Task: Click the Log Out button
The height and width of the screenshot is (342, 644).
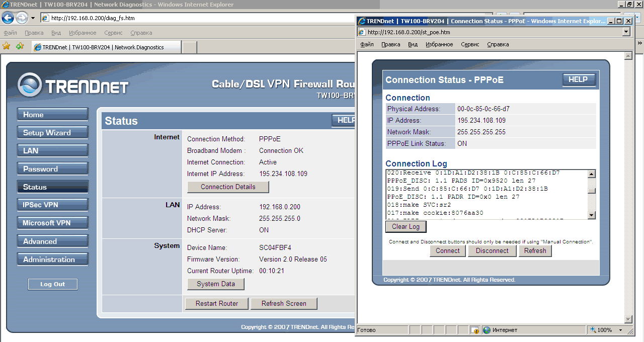Action: (53, 284)
